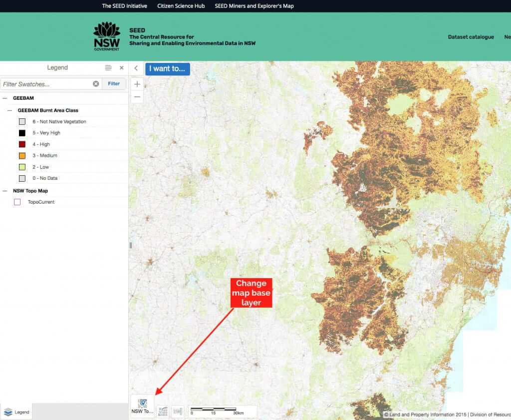Open the NSW Topo basemap switcher
The image size is (511, 420).
[x=142, y=406]
